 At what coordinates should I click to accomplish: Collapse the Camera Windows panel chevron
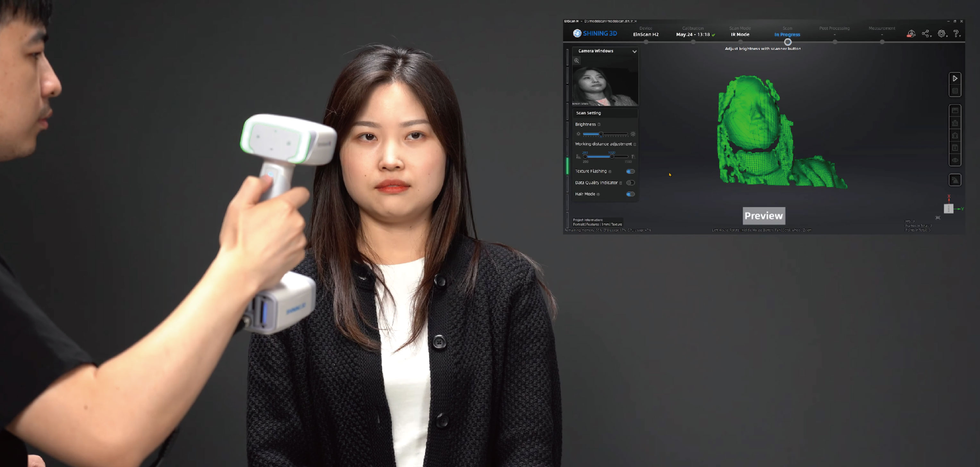[x=634, y=51]
